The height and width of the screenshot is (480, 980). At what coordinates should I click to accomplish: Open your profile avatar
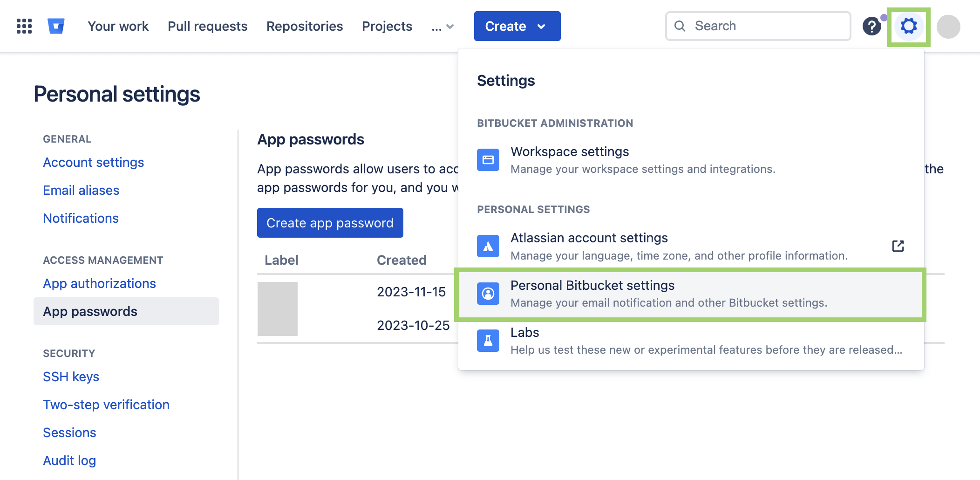tap(948, 26)
